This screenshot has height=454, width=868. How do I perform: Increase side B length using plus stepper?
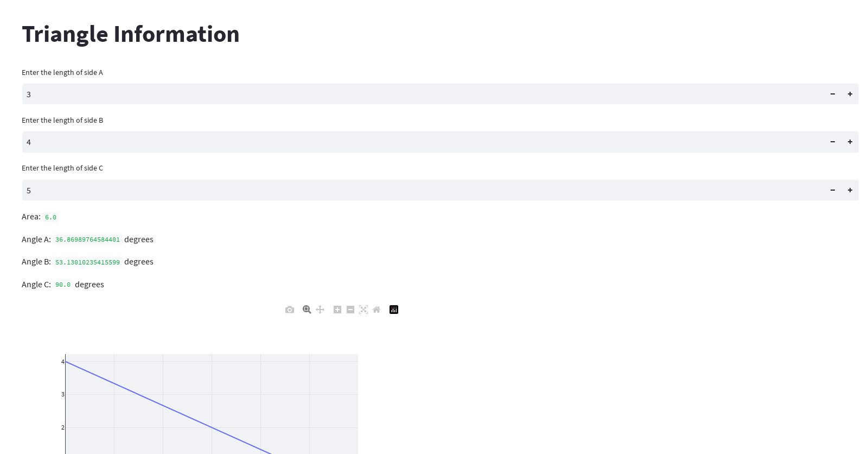pyautogui.click(x=850, y=142)
